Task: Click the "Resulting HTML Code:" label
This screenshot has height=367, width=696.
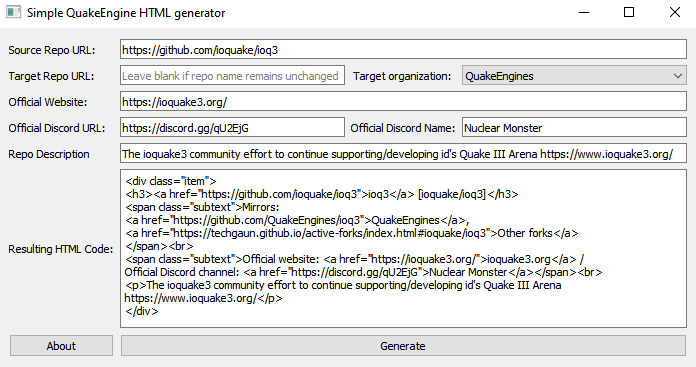Action: pos(60,249)
